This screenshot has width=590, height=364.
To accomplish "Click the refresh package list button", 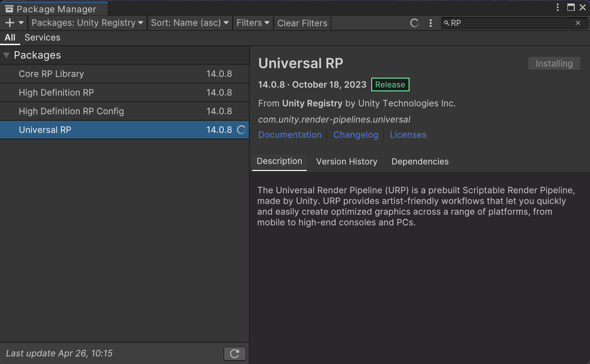I will pos(235,353).
